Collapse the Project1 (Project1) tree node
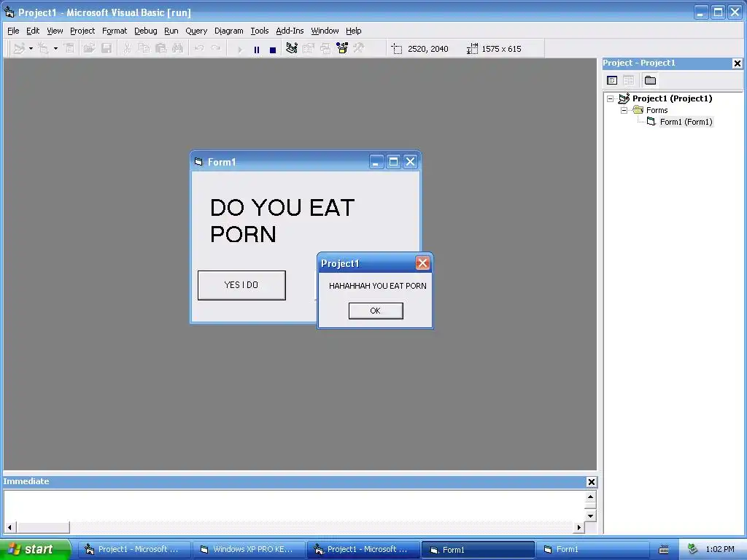Screen dimensions: 747x560 point(611,99)
